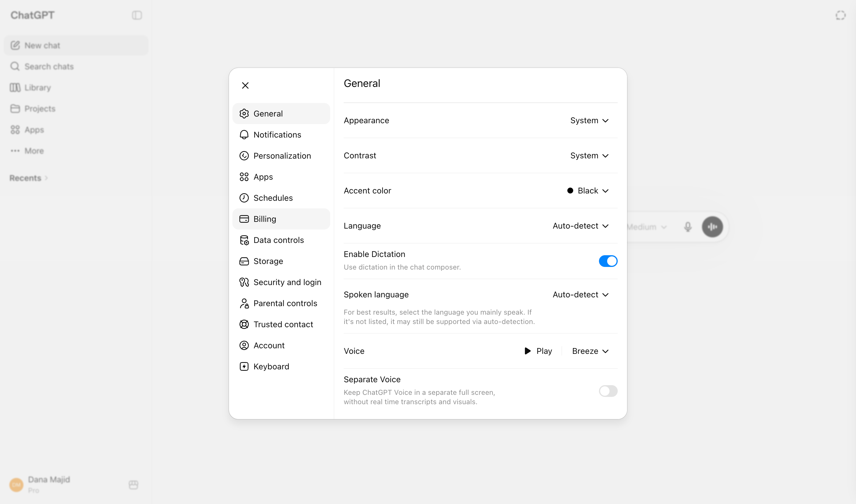Open the Medium model effort dropdown
This screenshot has width=856, height=504.
647,227
